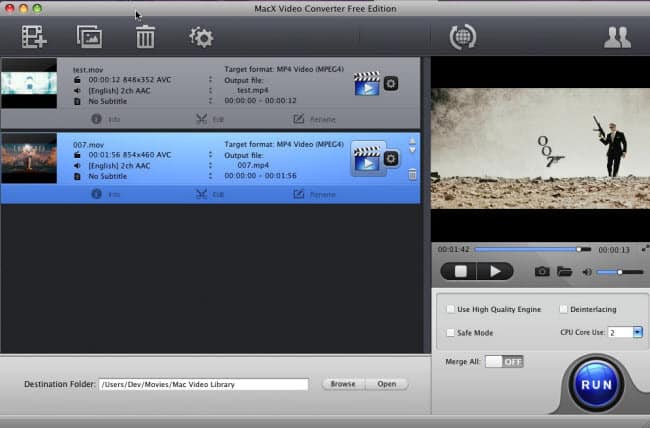Open gear settings for test.mov
The height and width of the screenshot is (428, 650).
pyautogui.click(x=390, y=84)
